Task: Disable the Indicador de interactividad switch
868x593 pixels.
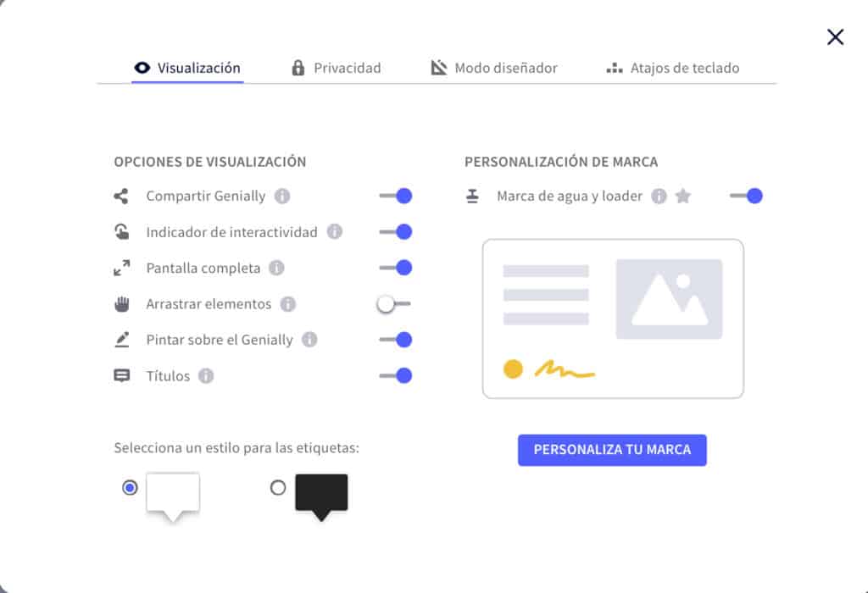Action: (395, 232)
